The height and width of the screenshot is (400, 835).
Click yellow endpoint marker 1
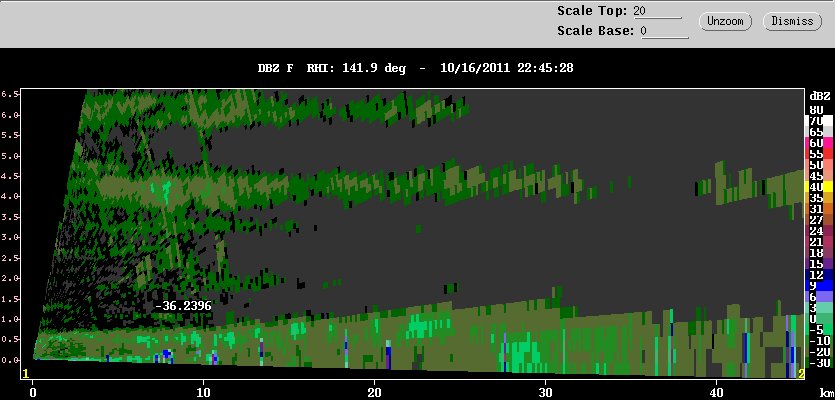coord(24,374)
